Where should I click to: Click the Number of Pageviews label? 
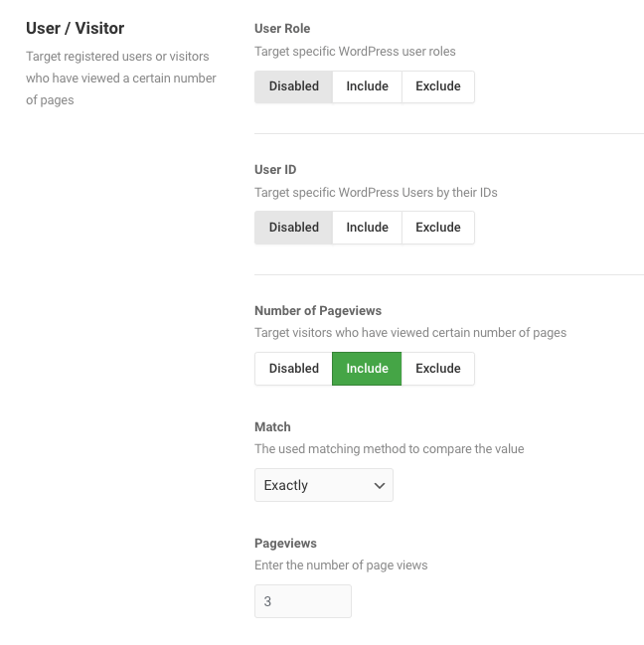318,310
